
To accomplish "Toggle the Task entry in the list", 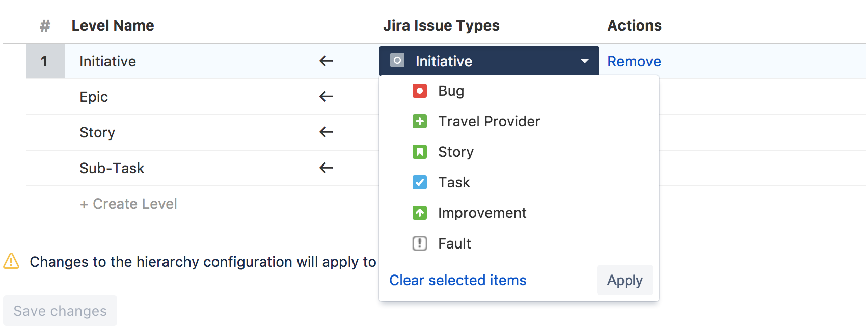I will [x=453, y=182].
